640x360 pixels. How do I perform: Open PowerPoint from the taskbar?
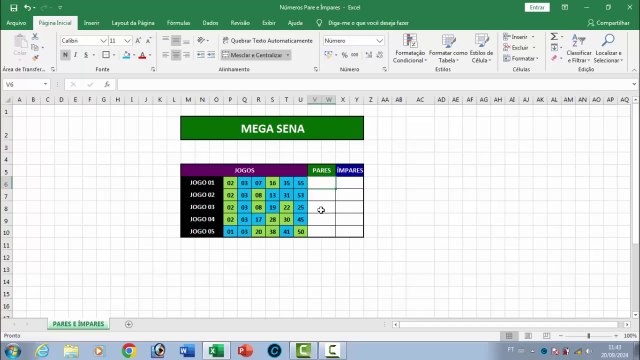coord(245,351)
